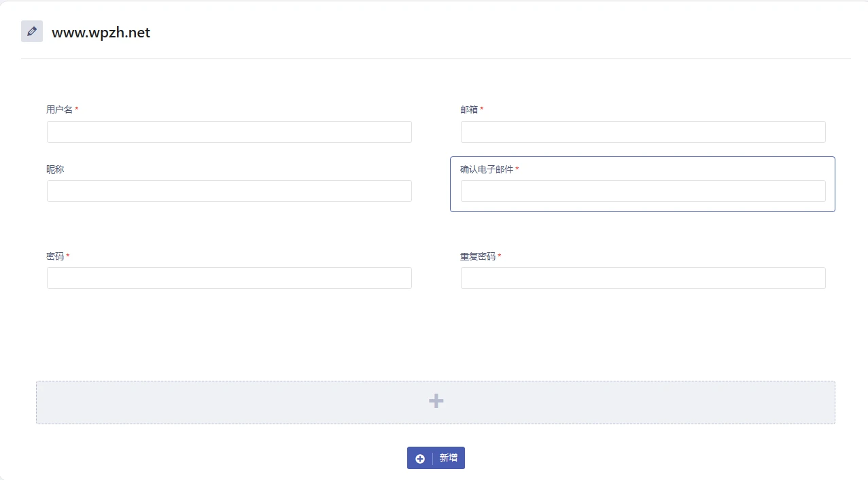Image resolution: width=868 pixels, height=480 pixels.
Task: Focus the 邮箱 text field
Action: pos(643,131)
